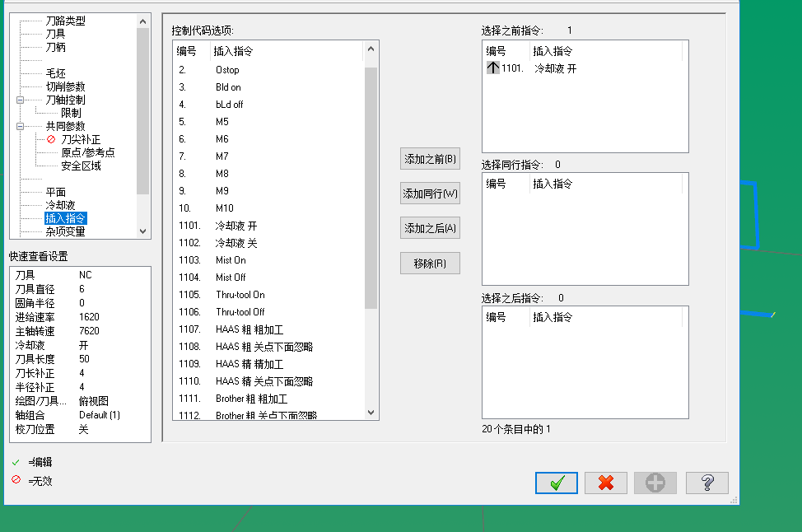Select 插入指令 in the tree
Image resolution: width=802 pixels, height=532 pixels.
(x=66, y=218)
